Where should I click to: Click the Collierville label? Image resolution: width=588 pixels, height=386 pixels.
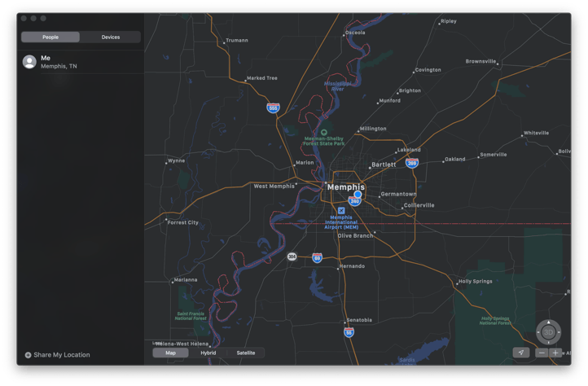[x=419, y=205]
